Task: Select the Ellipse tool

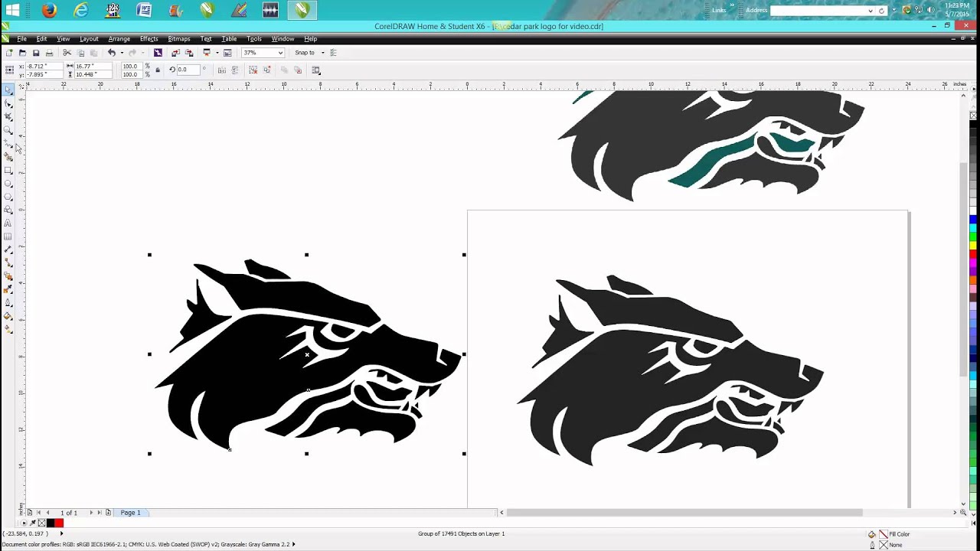Action: (8, 182)
